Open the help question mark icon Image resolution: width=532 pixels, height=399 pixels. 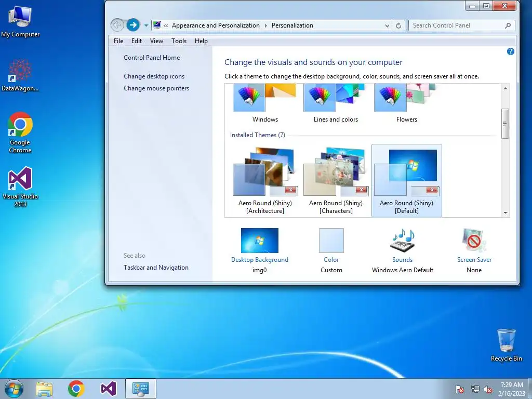tap(510, 51)
